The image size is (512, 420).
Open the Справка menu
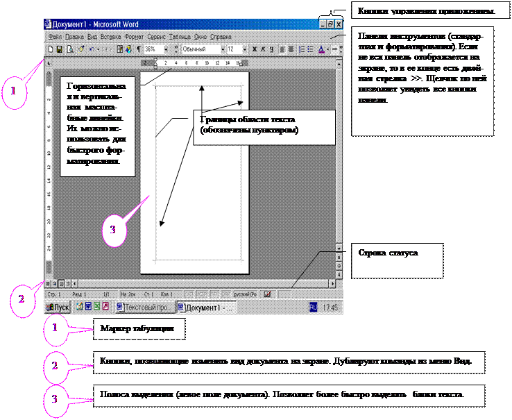click(221, 37)
